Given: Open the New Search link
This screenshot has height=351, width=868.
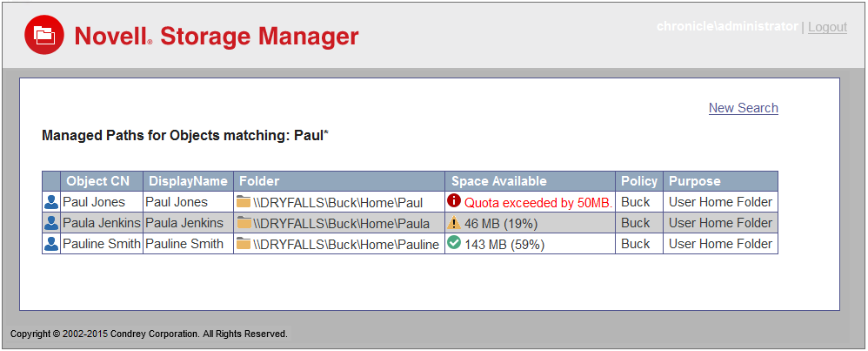Looking at the screenshot, I should (743, 108).
